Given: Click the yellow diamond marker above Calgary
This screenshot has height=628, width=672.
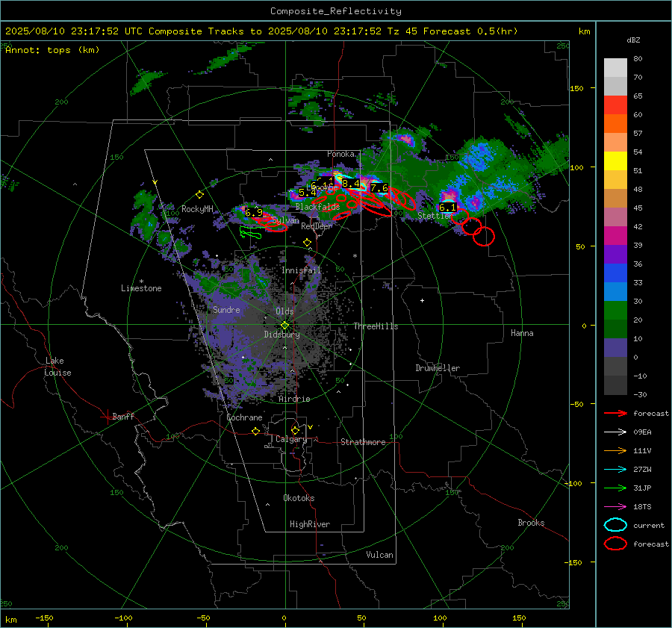Looking at the screenshot, I should click(x=295, y=430).
